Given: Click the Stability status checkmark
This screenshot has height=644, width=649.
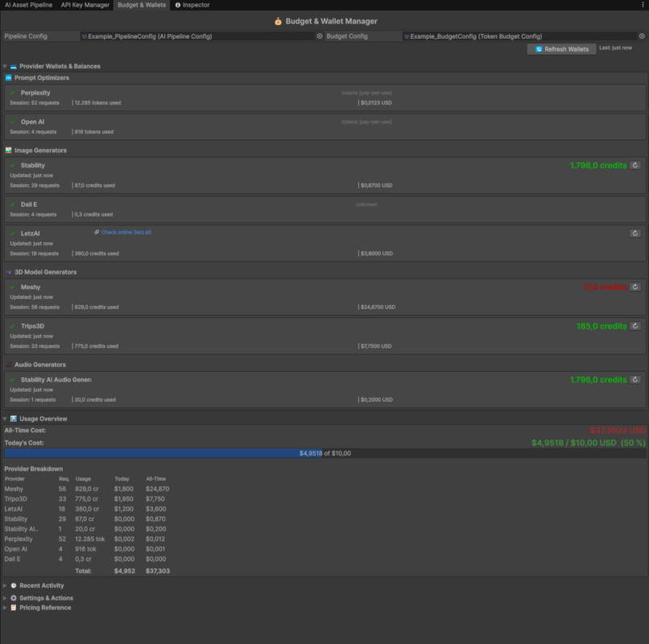Looking at the screenshot, I should 12,165.
